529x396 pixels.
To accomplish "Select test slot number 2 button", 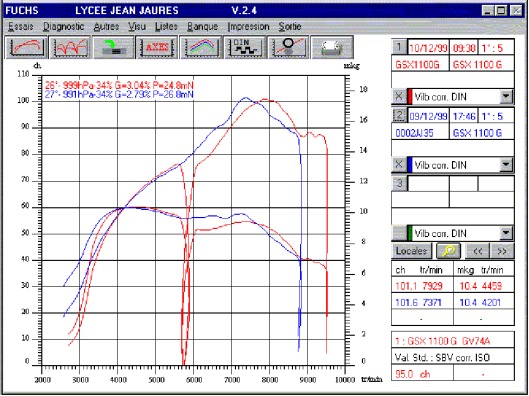I will [x=399, y=116].
